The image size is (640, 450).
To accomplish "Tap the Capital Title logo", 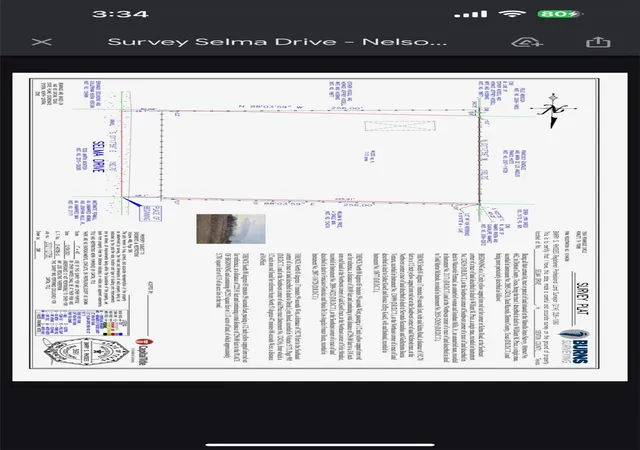I will (x=141, y=351).
